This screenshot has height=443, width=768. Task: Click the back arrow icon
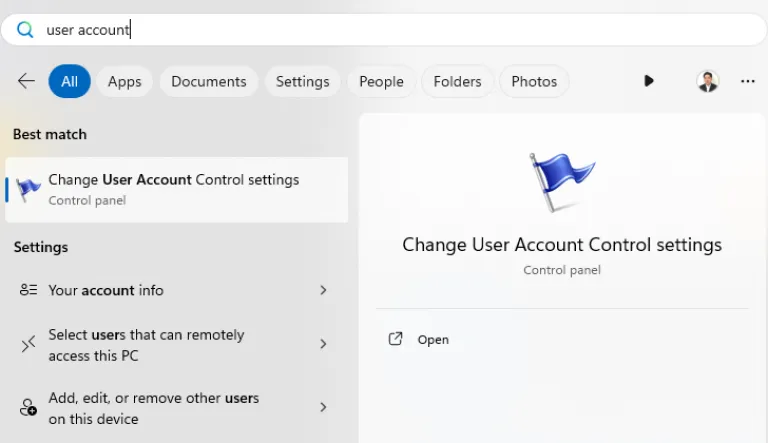[26, 82]
